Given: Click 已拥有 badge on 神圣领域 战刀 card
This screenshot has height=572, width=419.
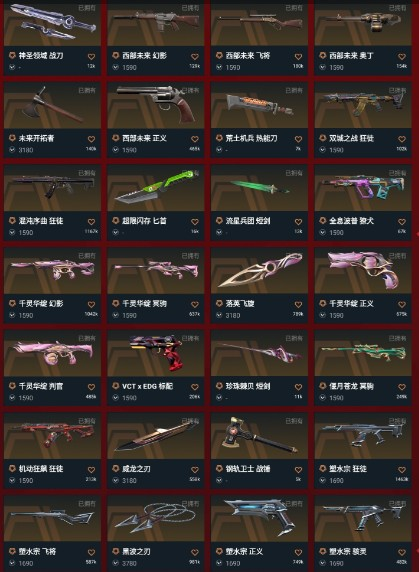Looking at the screenshot, I should tap(87, 8).
